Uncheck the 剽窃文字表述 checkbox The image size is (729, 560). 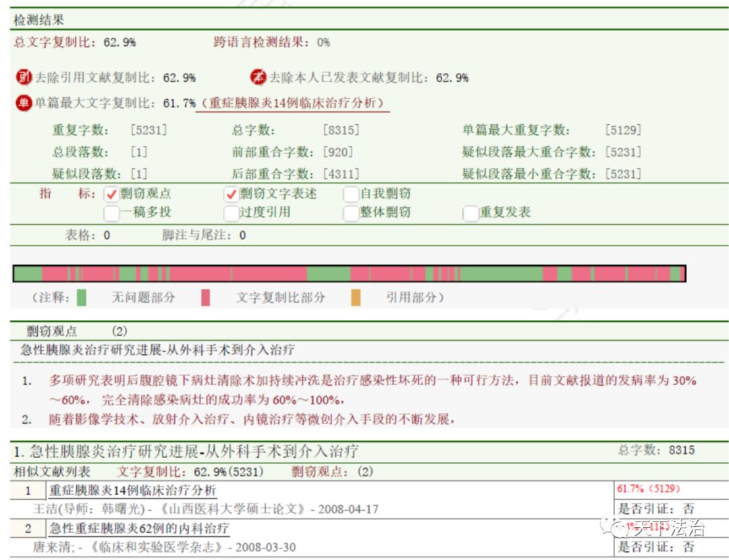[232, 194]
